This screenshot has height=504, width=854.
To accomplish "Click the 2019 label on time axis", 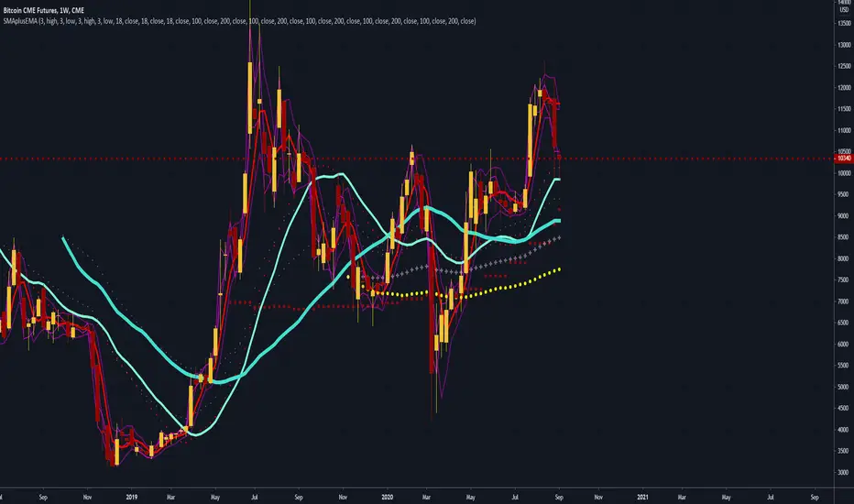I will pyautogui.click(x=132, y=497).
